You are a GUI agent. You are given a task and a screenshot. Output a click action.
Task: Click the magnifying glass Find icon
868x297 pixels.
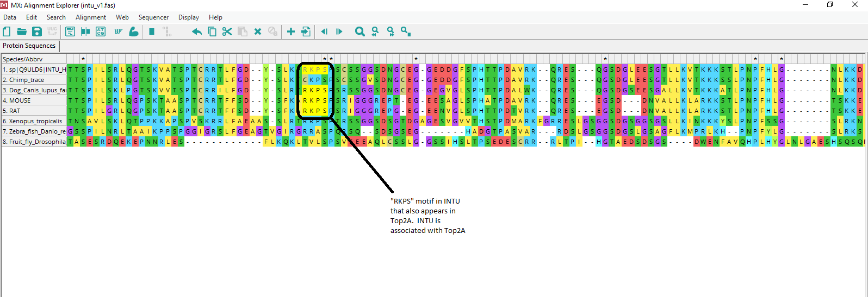point(359,31)
